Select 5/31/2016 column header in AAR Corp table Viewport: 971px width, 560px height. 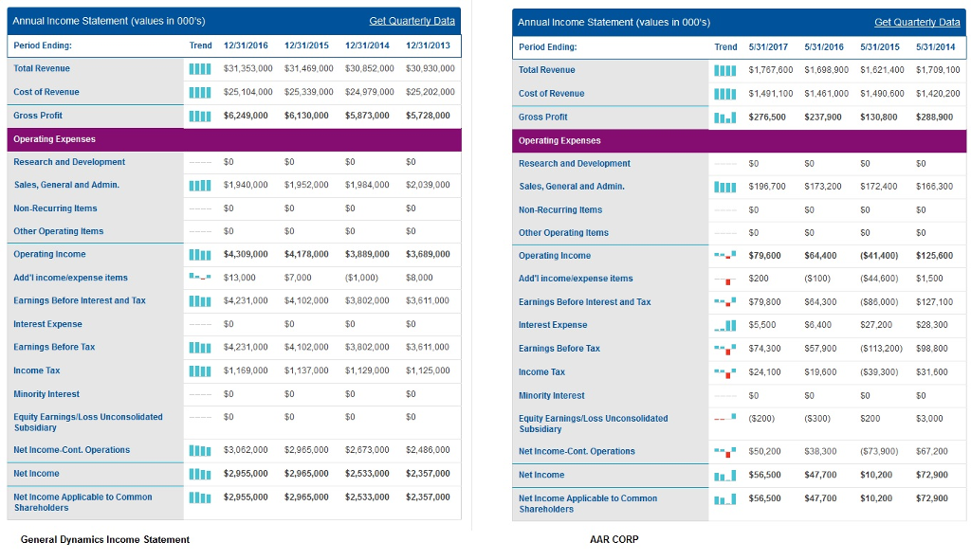[x=824, y=46]
